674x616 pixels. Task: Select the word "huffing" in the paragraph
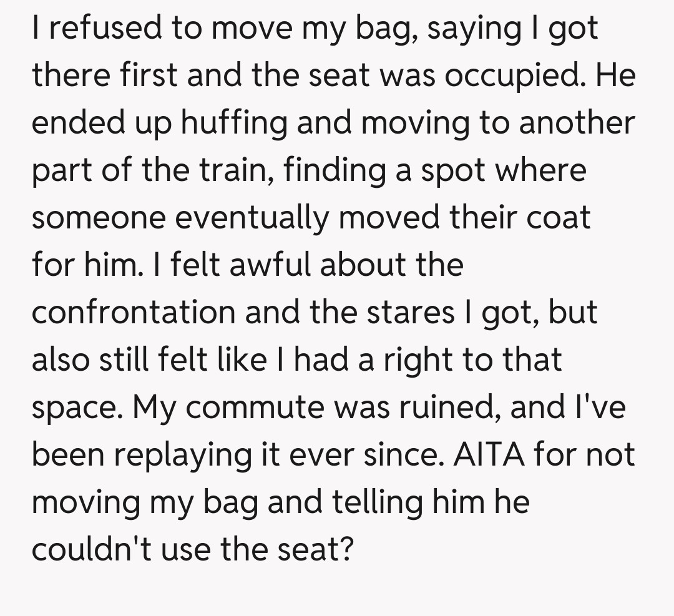click(x=235, y=123)
